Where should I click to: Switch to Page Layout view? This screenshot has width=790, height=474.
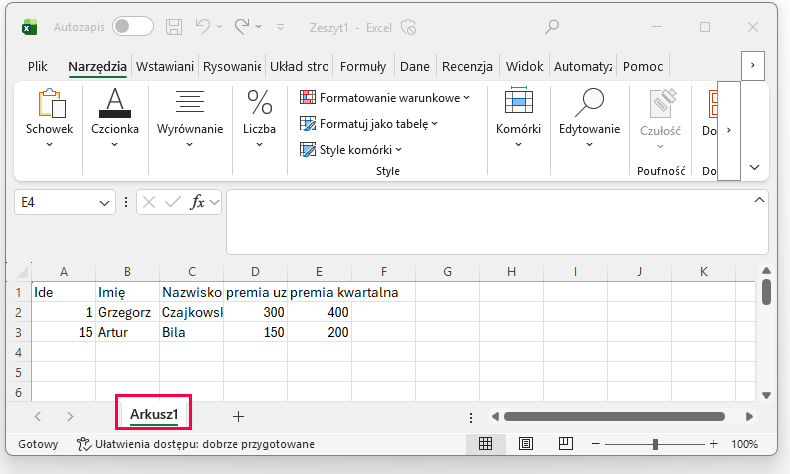pyautogui.click(x=525, y=444)
